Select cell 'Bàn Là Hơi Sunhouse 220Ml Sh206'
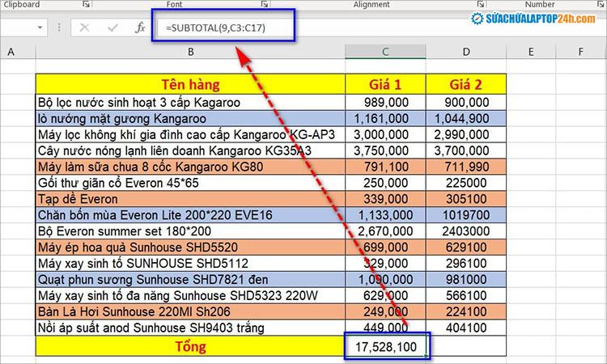 point(190,311)
